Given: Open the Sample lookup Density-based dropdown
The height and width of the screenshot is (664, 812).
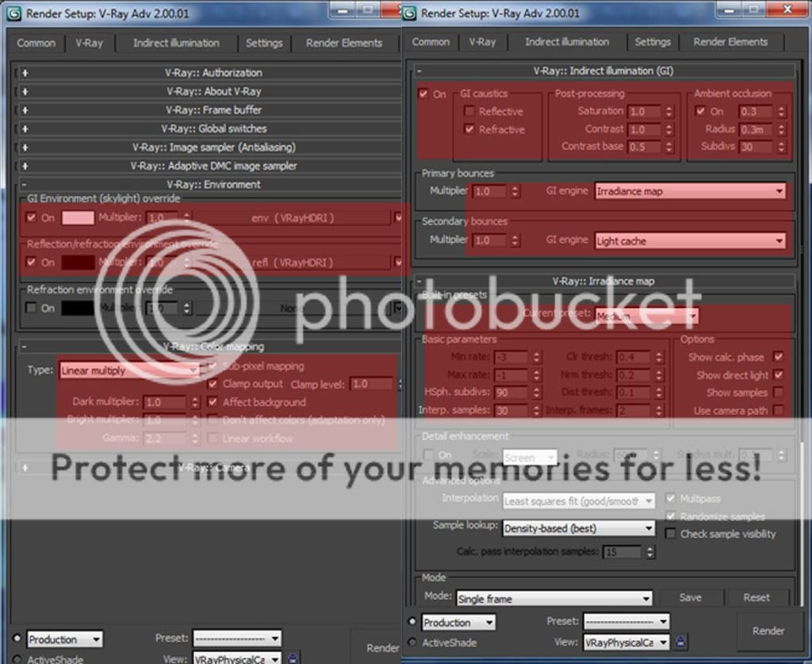Looking at the screenshot, I should click(x=578, y=528).
